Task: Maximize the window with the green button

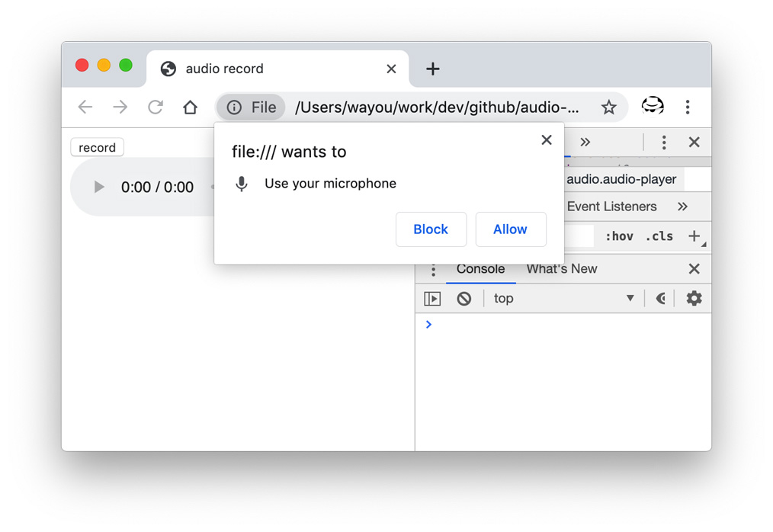Action: 126,65
